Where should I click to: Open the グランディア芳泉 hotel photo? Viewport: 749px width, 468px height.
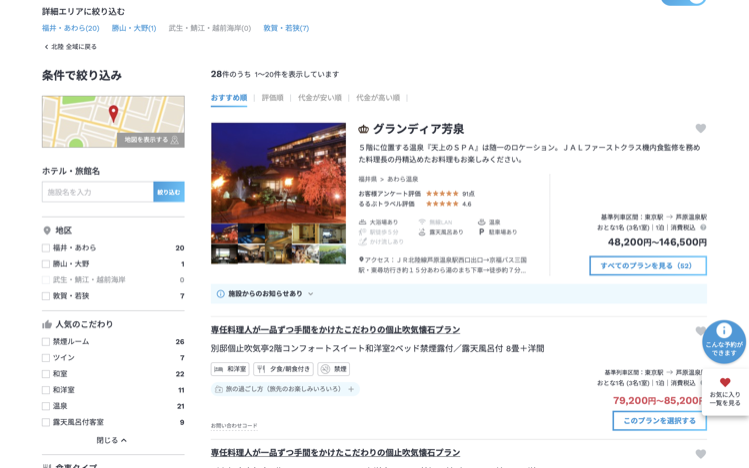point(278,193)
